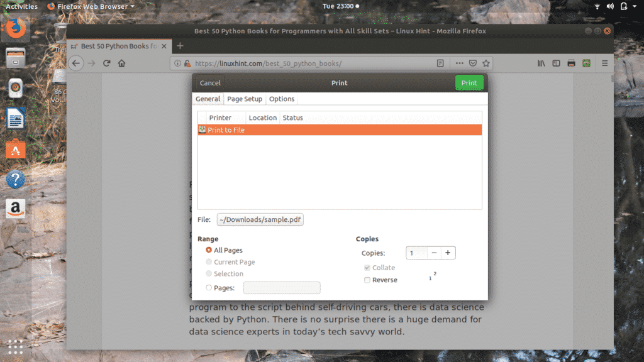Viewport: 644px width, 362px height.
Task: Switch to the Options tab
Action: pos(282,99)
